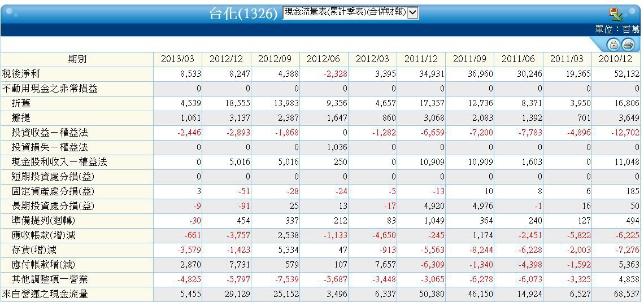Click operating cash flow value 5,455
Screen dimensions: 644x302
191,294
